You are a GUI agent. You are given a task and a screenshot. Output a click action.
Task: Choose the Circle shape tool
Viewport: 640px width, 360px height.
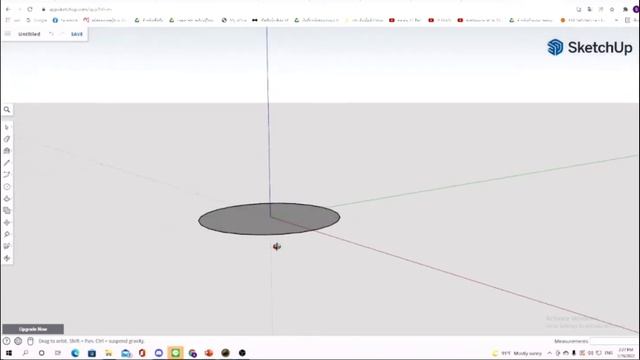coord(7,187)
